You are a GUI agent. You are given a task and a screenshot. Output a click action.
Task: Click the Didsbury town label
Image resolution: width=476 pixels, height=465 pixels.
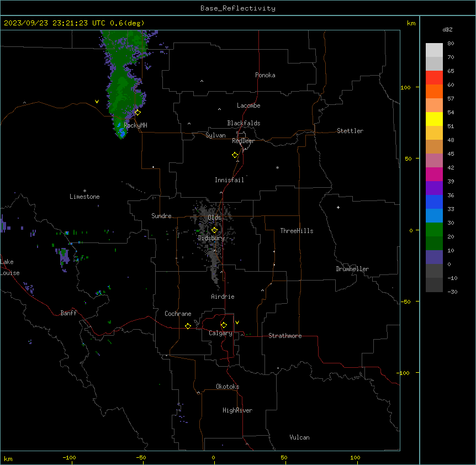tap(211, 238)
